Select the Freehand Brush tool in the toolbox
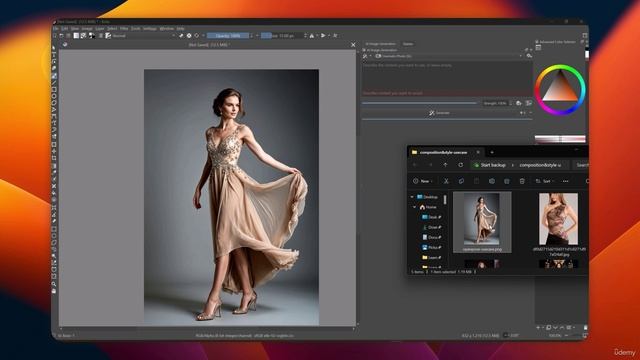 (x=54, y=76)
